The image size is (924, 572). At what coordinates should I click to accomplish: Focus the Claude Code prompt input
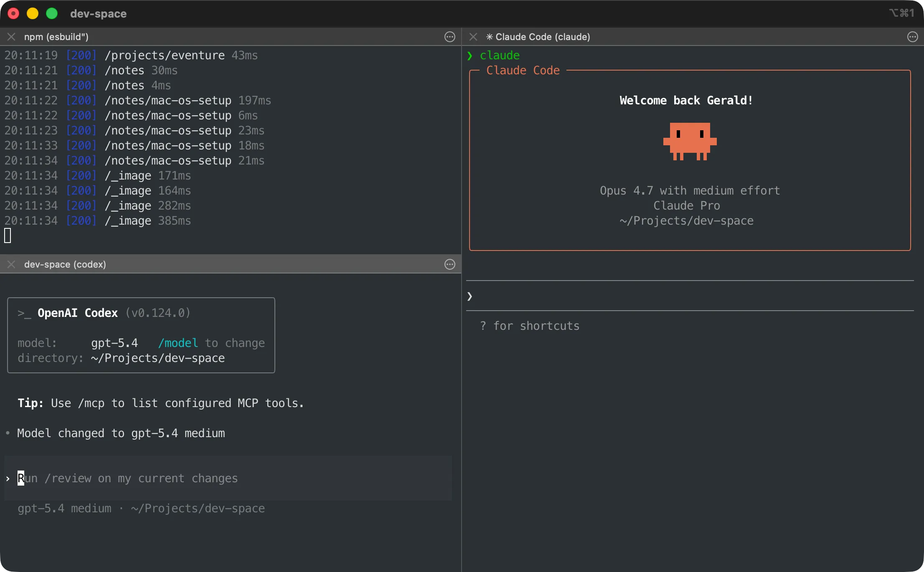(690, 296)
